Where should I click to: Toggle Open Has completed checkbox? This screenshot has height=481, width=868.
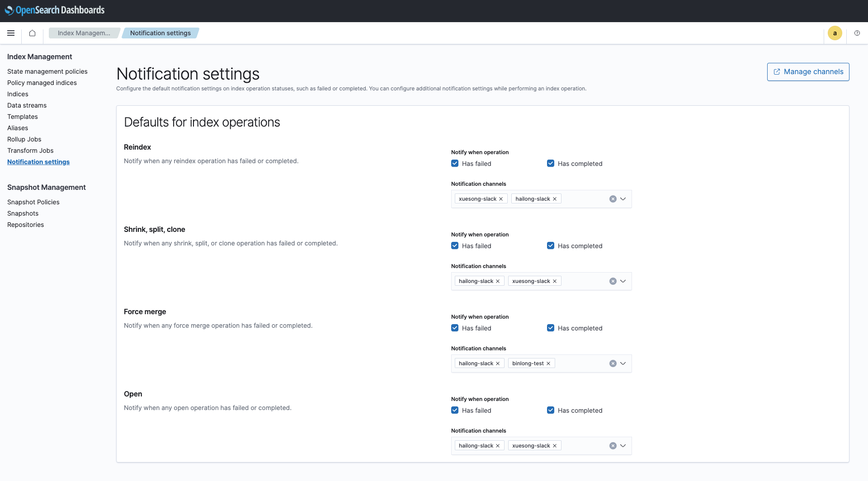coord(551,410)
